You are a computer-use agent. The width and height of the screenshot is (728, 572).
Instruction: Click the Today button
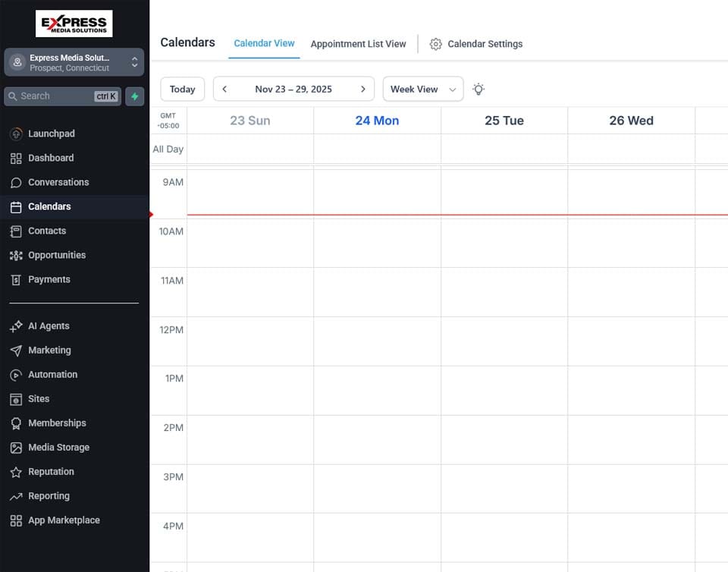tap(182, 89)
